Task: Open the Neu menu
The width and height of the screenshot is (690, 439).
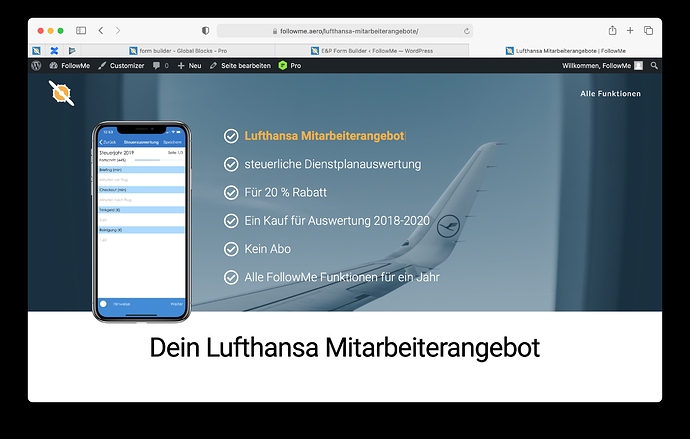Action: pos(190,66)
